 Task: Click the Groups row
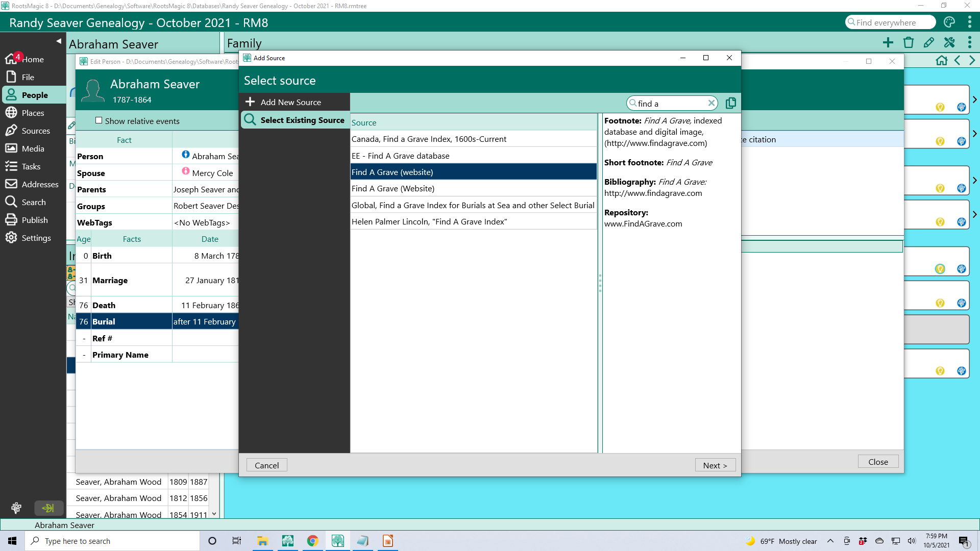tap(157, 206)
